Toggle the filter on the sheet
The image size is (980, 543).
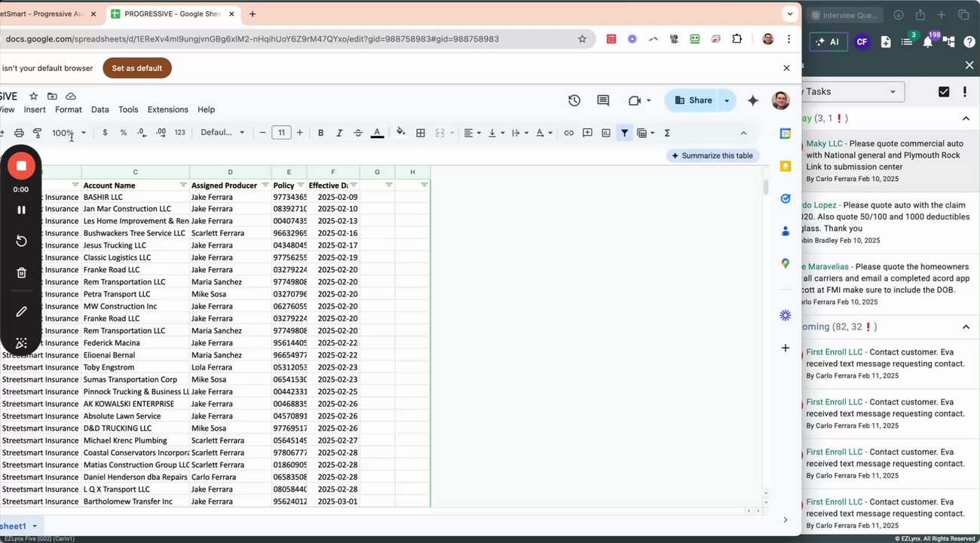(624, 133)
